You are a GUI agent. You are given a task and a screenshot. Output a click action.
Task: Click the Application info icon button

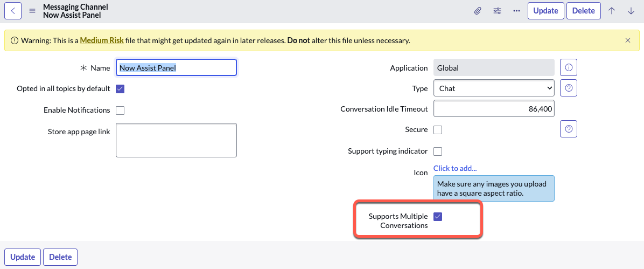click(x=569, y=68)
